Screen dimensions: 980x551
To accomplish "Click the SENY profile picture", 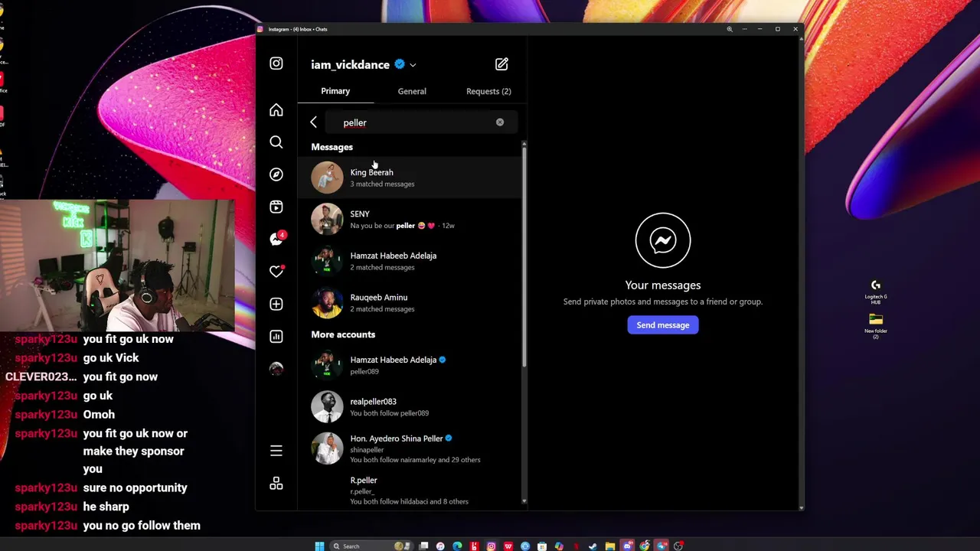I will click(327, 219).
